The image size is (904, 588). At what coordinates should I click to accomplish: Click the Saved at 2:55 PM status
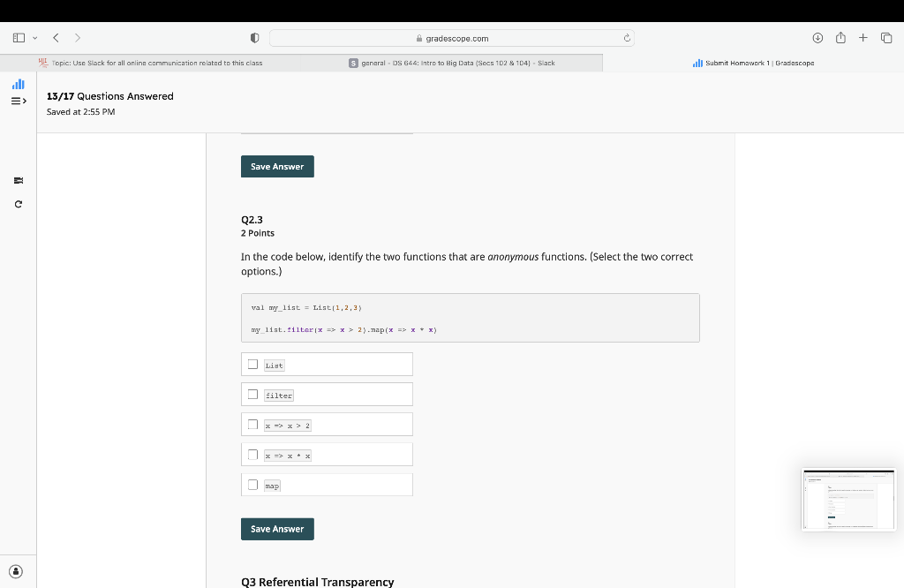click(80, 112)
